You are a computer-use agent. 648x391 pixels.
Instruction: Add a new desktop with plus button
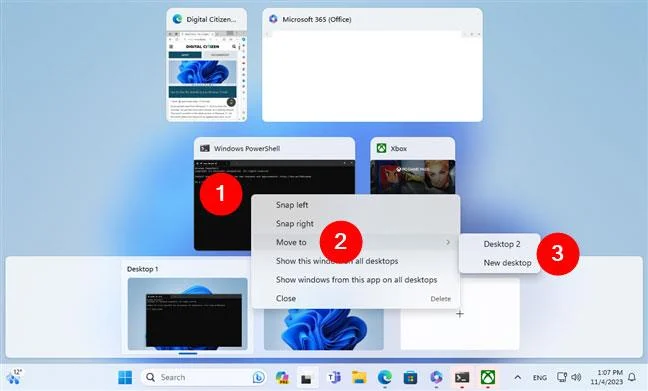[x=460, y=314]
